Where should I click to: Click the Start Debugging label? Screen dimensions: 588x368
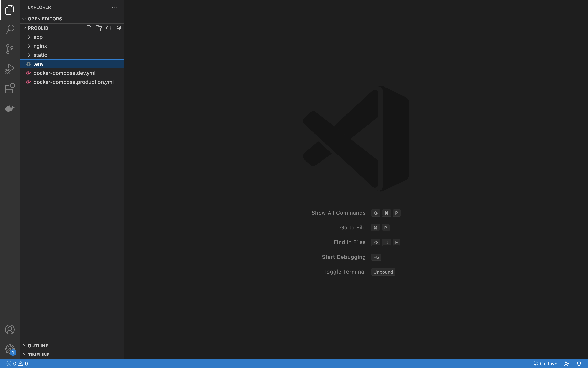pyautogui.click(x=344, y=257)
